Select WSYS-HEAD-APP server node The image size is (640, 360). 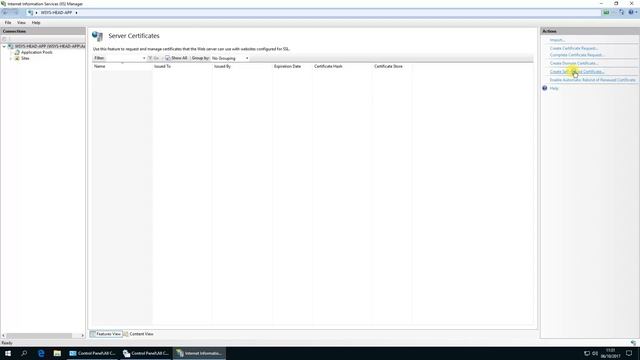50,47
